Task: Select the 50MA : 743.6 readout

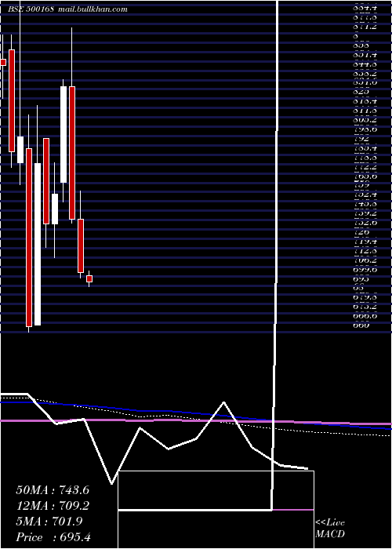Action: point(53,490)
